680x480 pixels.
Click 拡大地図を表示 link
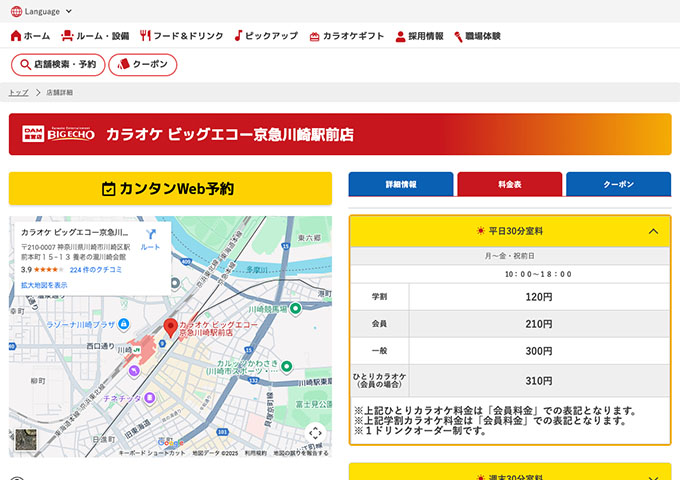[44, 285]
